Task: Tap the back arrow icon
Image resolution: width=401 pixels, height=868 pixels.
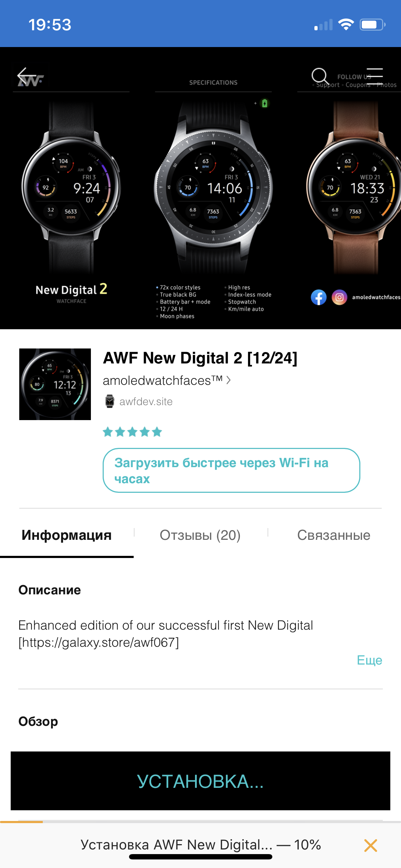Action: coord(27,76)
